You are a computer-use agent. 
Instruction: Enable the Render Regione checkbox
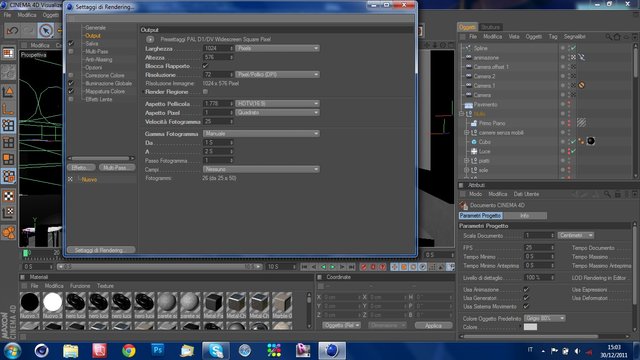click(205, 92)
